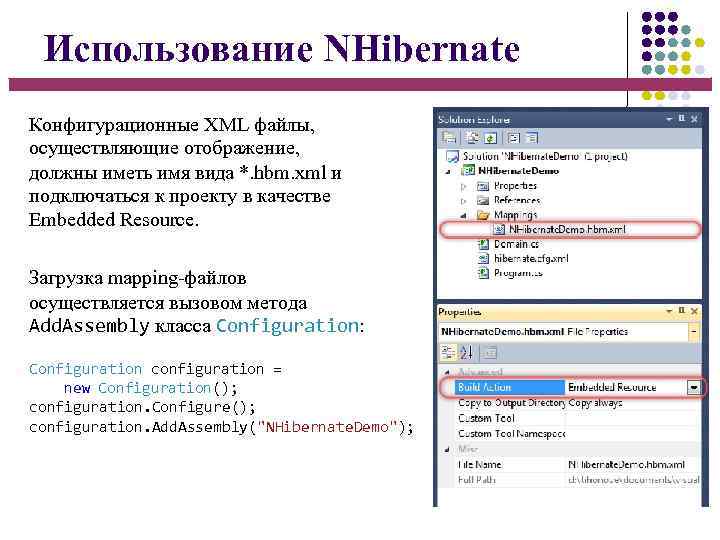Click the XML file icon of NHibernateDemo.hbm.xml
The height and width of the screenshot is (540, 720).
coord(499,229)
